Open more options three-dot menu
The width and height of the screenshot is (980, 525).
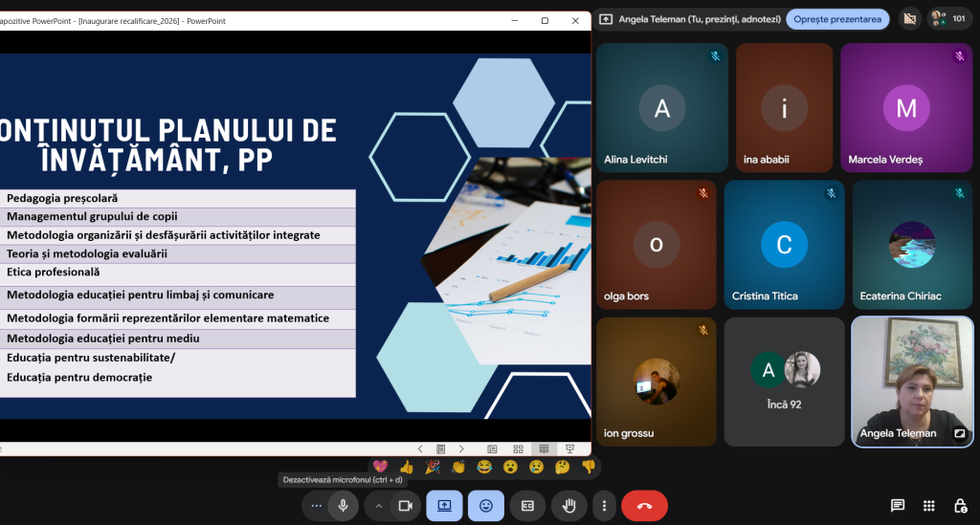pos(604,506)
